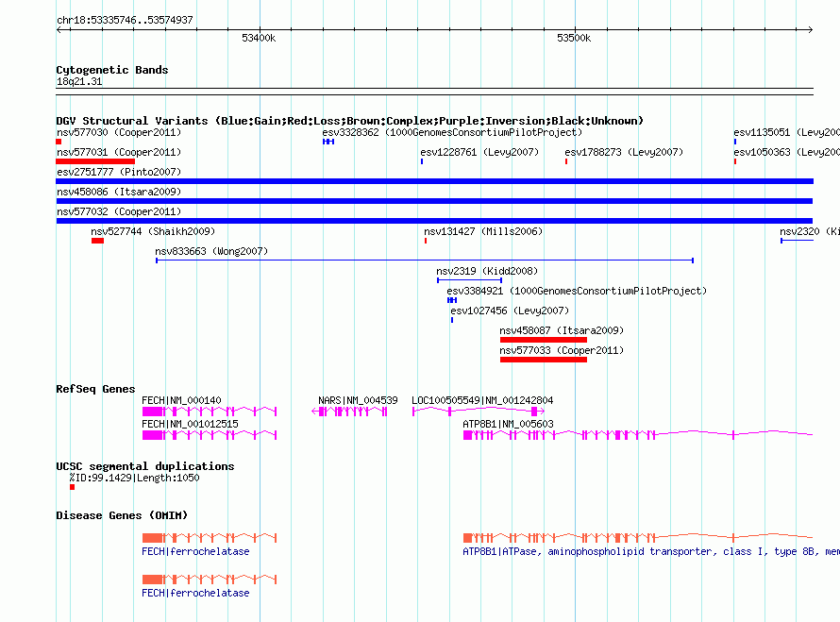Click the thin blue span line of nsv833663
This screenshot has width=840, height=622.
425,261
